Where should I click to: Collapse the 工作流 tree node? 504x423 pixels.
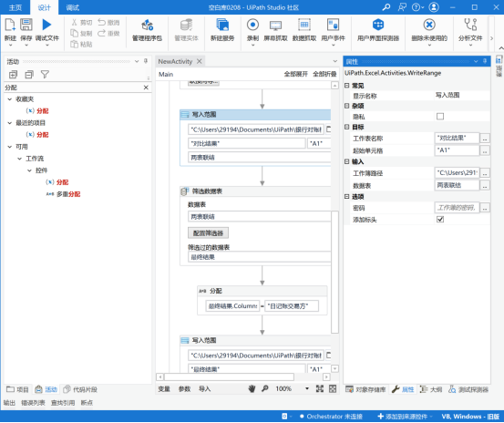tap(20, 159)
